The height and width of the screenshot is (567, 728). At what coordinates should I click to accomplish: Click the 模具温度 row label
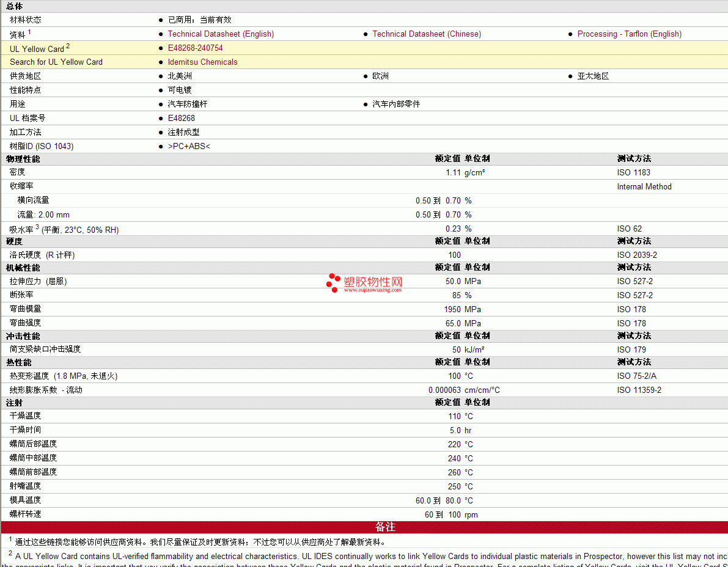click(25, 500)
